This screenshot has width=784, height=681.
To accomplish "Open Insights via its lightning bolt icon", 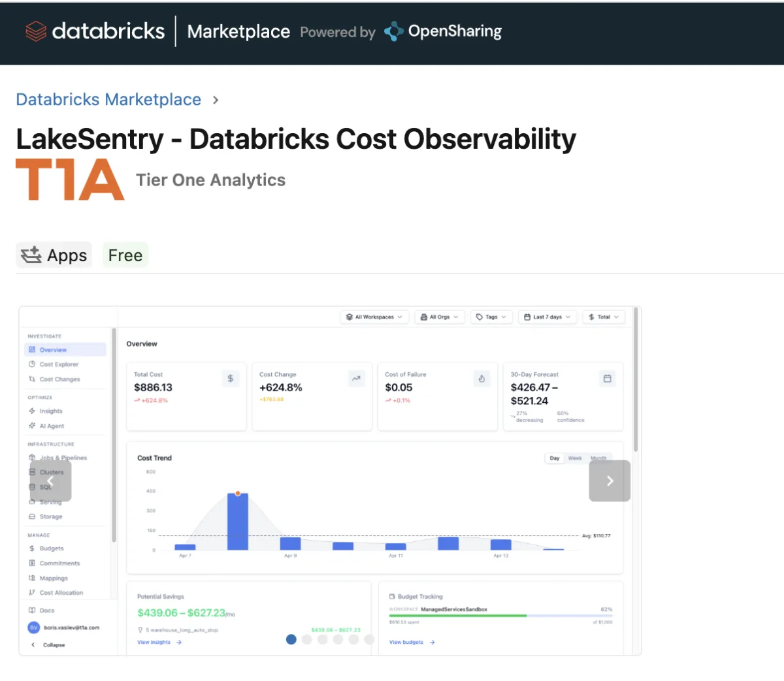I will tap(32, 411).
